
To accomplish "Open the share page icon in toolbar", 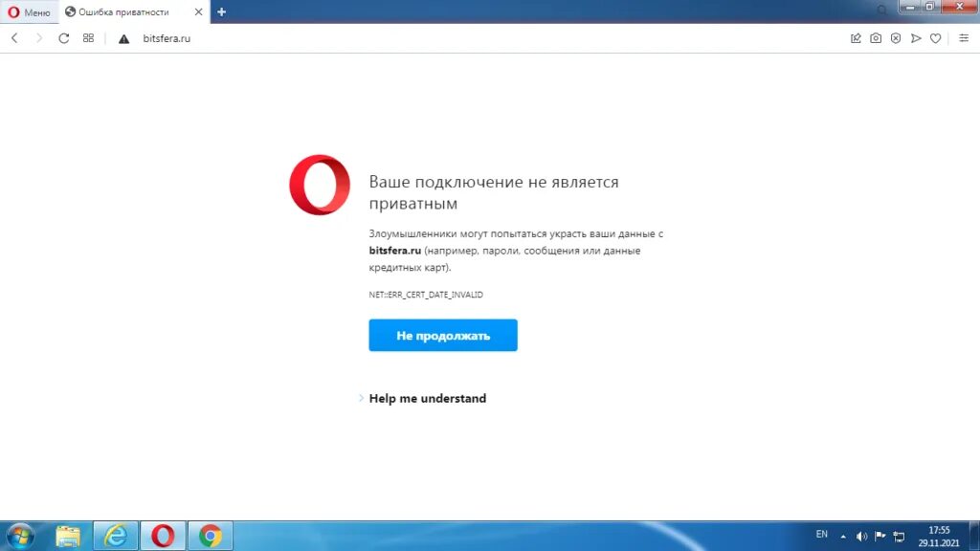I will (x=856, y=38).
